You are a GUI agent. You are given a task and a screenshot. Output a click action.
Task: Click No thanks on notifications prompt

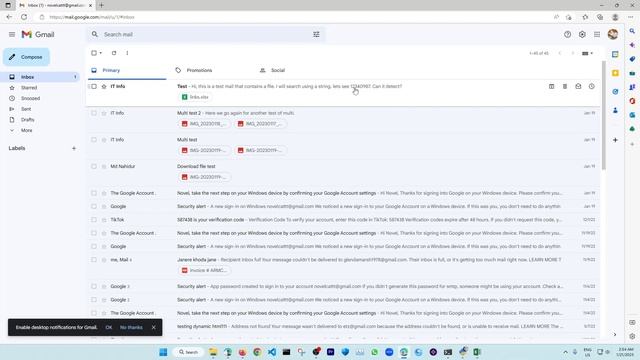tap(131, 327)
